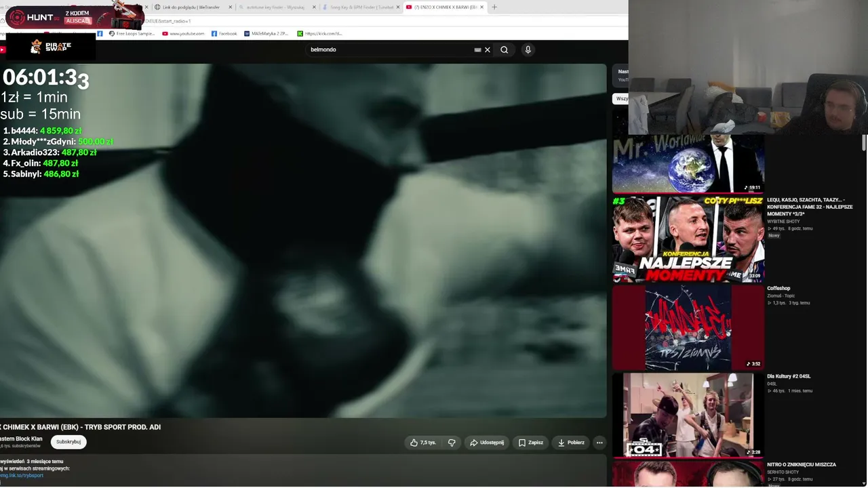This screenshot has height=488, width=868.
Task: Click the Subskrybuj button
Action: pyautogui.click(x=68, y=442)
